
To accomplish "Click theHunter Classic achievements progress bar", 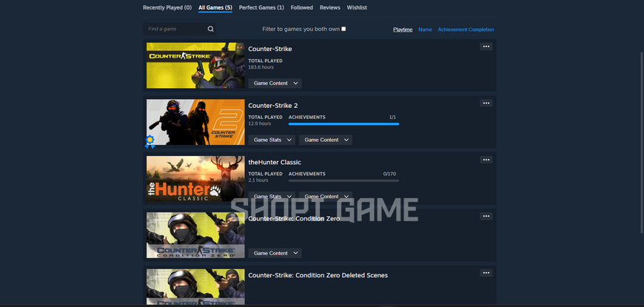I will (x=343, y=181).
